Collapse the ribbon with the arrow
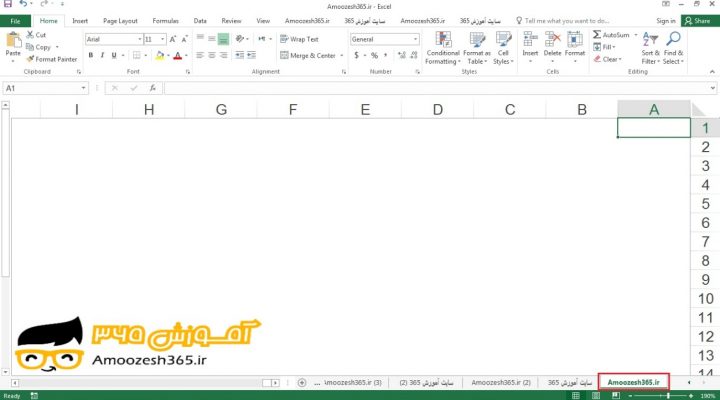This screenshot has width=720, height=400. click(x=712, y=72)
